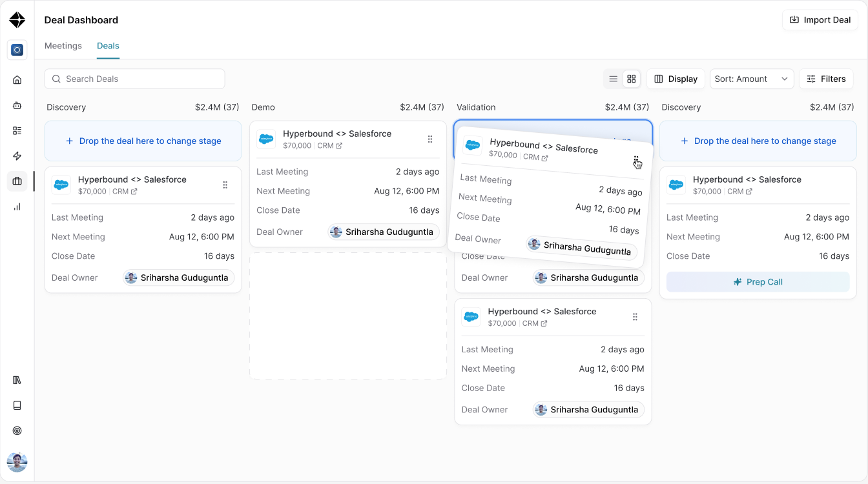
Task: Click the target icon in sidebar
Action: point(17,430)
